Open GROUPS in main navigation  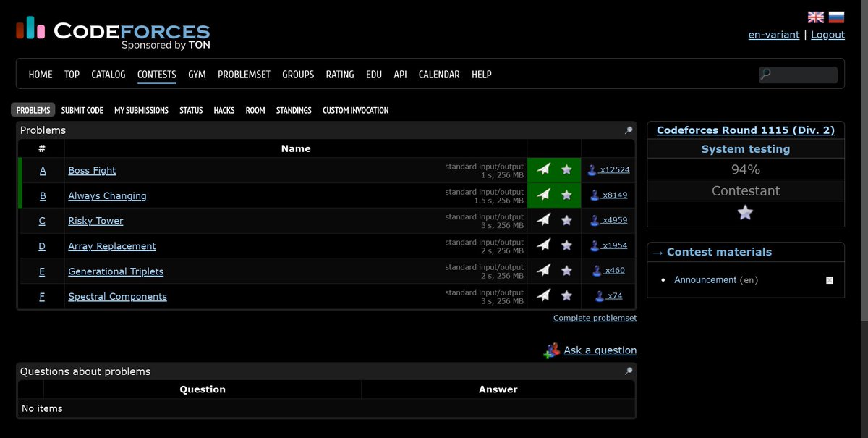(x=298, y=75)
